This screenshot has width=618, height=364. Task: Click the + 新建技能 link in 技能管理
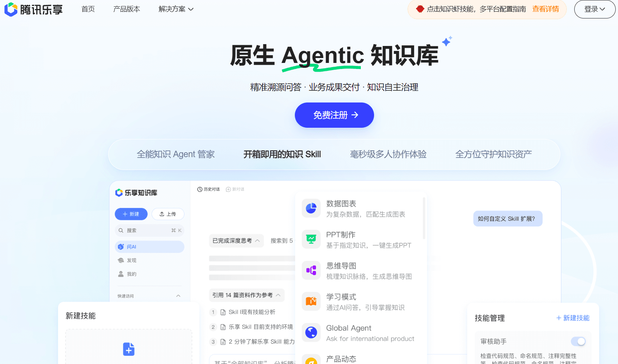(573, 318)
